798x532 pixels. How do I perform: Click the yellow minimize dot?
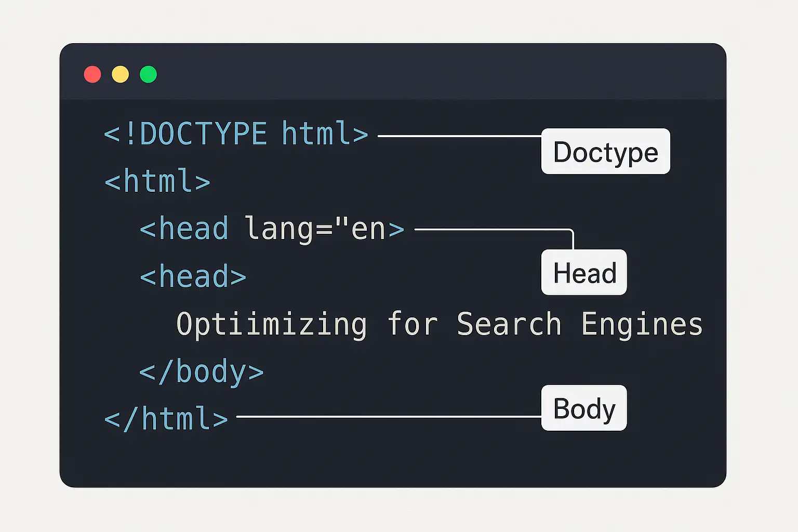pyautogui.click(x=121, y=74)
